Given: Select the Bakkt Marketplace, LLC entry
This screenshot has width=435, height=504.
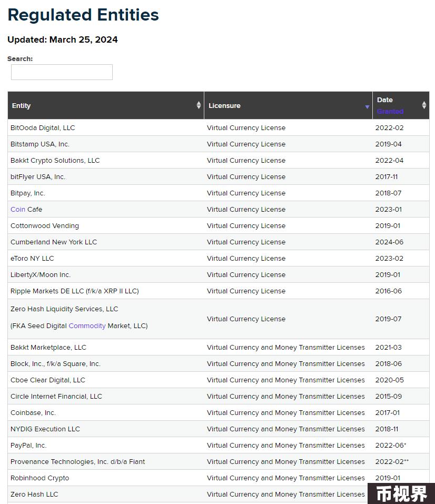Looking at the screenshot, I should (x=48, y=348).
